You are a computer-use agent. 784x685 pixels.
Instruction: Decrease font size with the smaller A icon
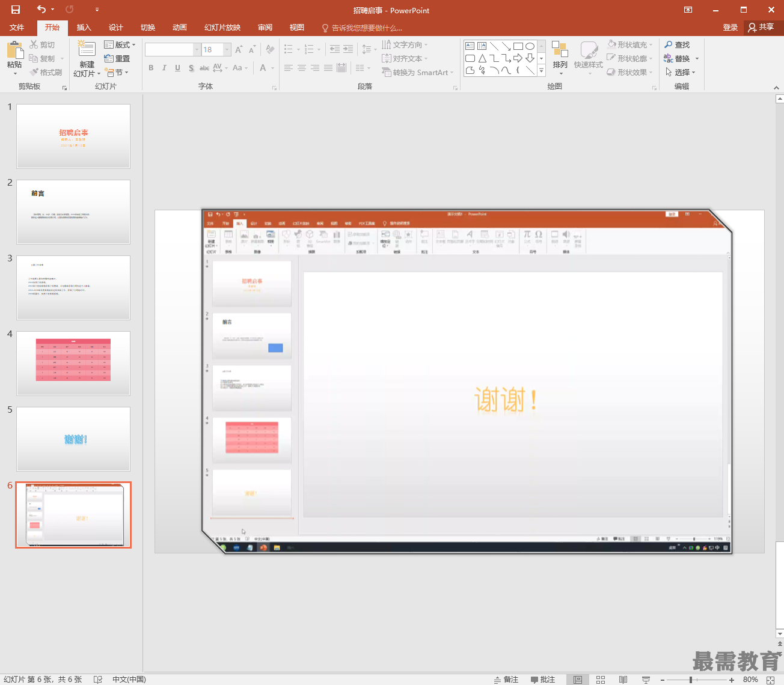tap(253, 50)
